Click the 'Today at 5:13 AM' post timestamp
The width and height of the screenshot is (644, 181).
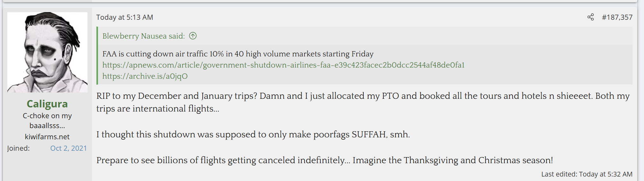pos(125,17)
